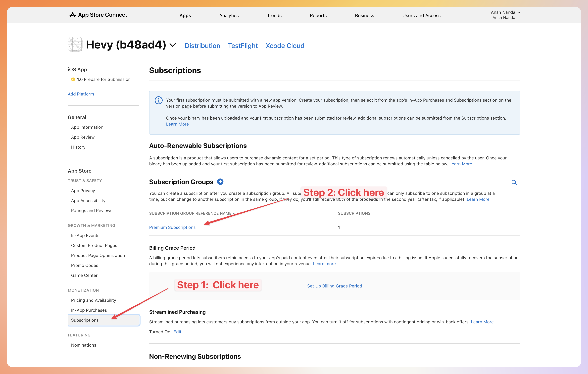Open the Premium Subscriptions group
Viewport: 588px width, 374px height.
tap(172, 227)
